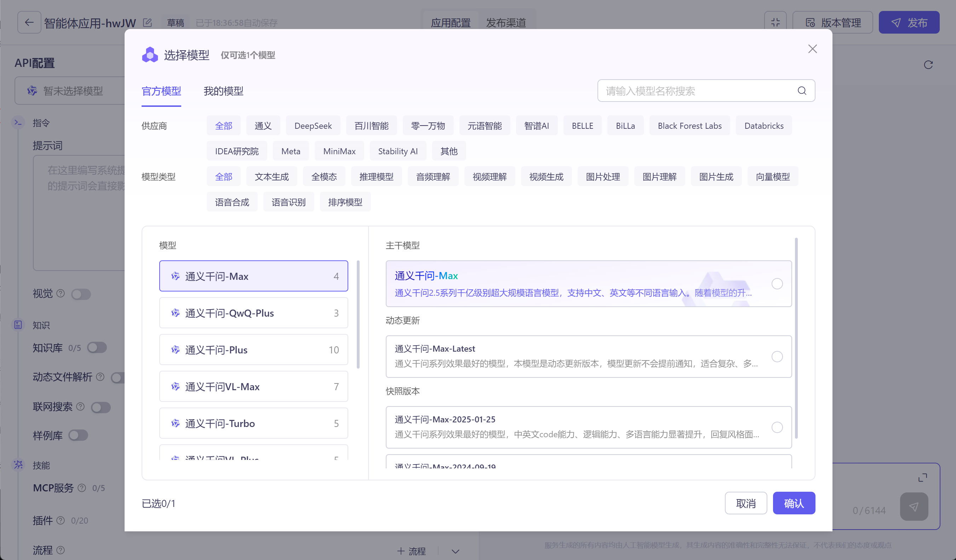Filter model type by 向量模型

[773, 176]
